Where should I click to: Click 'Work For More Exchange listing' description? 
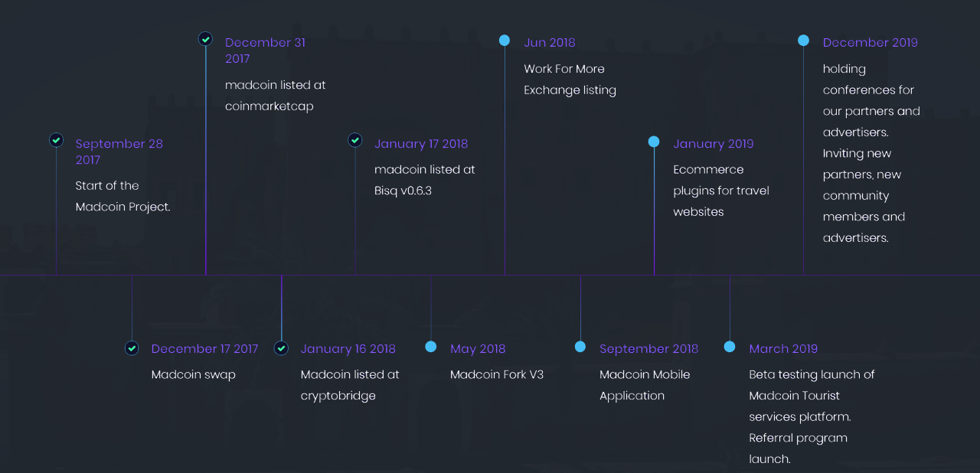[x=570, y=80]
